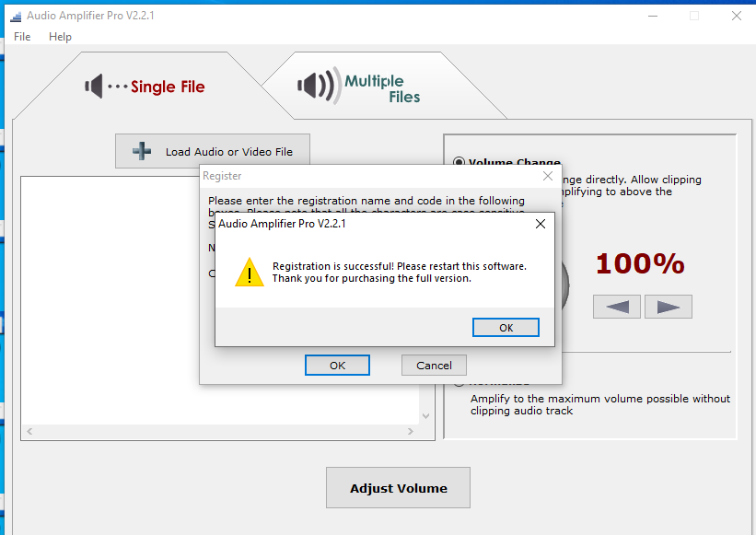Screen dimensions: 756x535
Task: Decrease volume using the left arrow icon
Action: [616, 306]
